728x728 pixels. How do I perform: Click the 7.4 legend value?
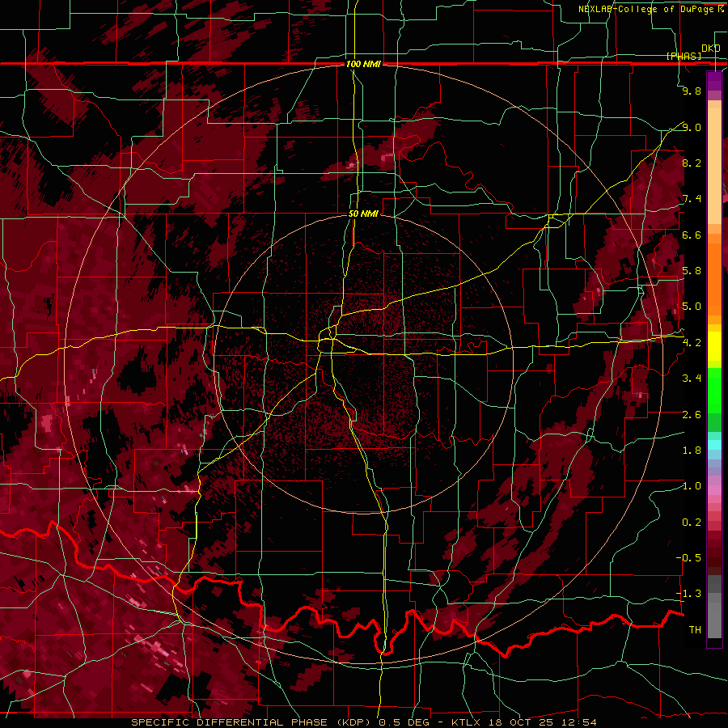point(692,199)
